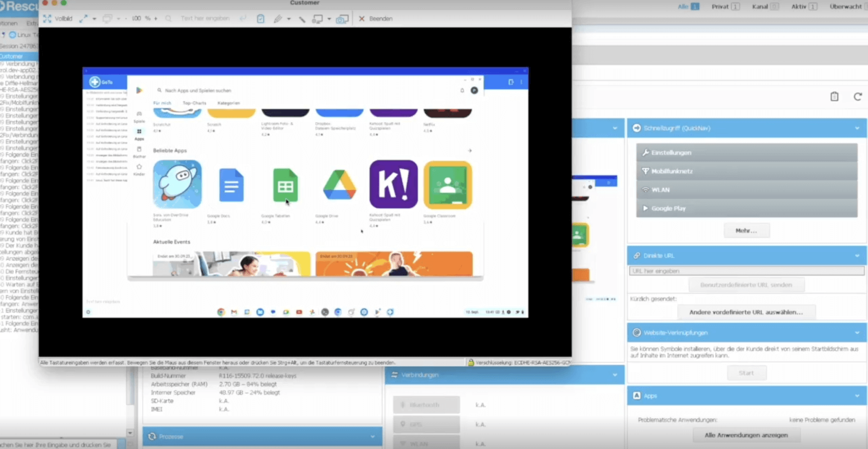Collapse the Direkte URL panel
Image resolution: width=868 pixels, height=449 pixels.
(x=857, y=256)
